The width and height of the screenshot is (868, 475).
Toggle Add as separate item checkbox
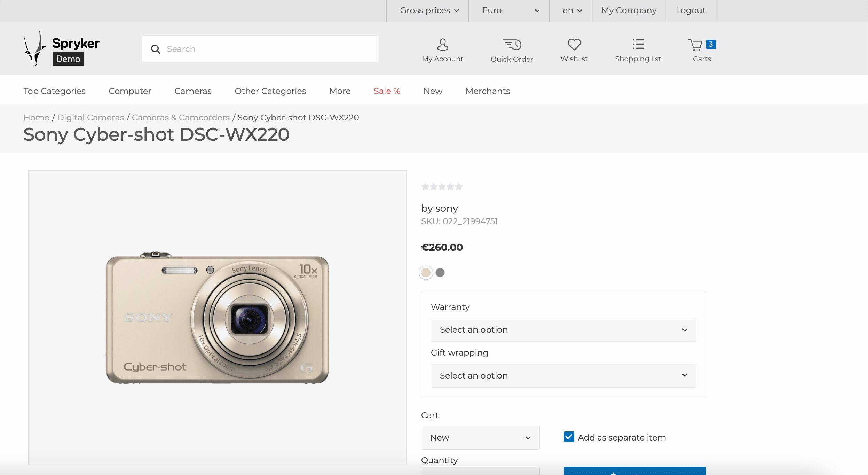click(569, 437)
